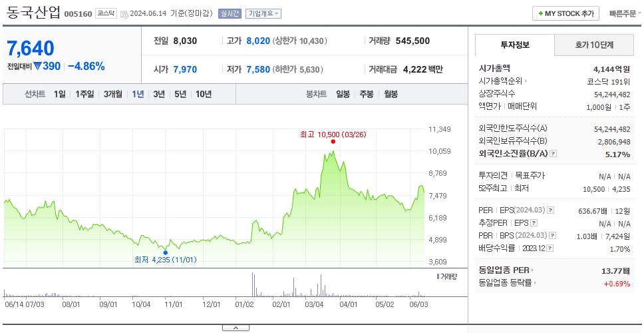Collapse the chart with the bottom chevron handle
The height and width of the screenshot is (333, 644).
pos(236,328)
